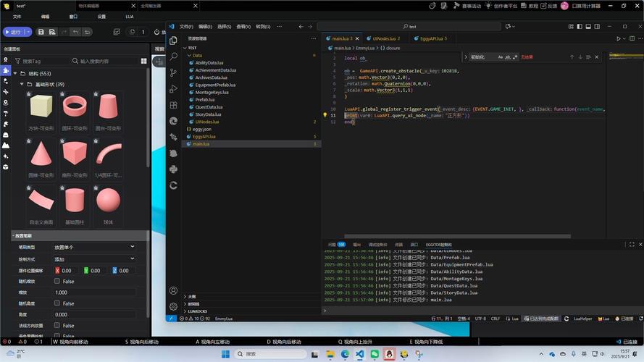
Task: Open the 笔刷类型 dropdown
Action: click(94, 247)
